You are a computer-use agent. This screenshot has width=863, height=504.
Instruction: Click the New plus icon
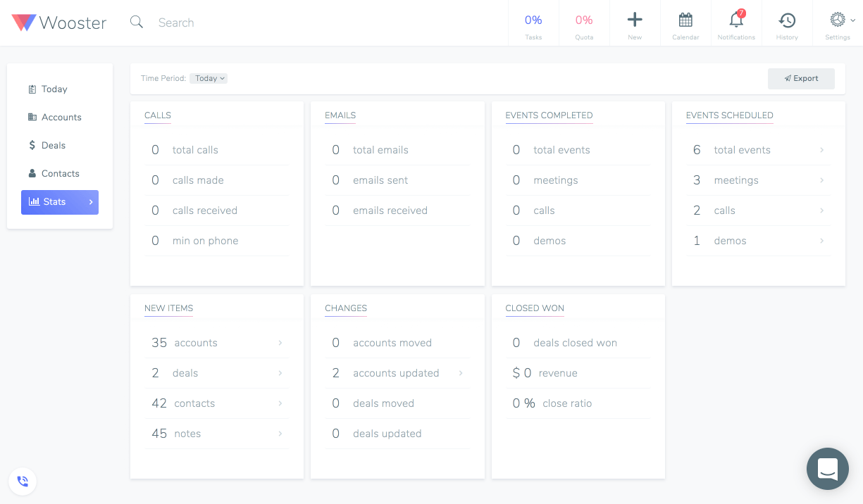click(x=635, y=20)
